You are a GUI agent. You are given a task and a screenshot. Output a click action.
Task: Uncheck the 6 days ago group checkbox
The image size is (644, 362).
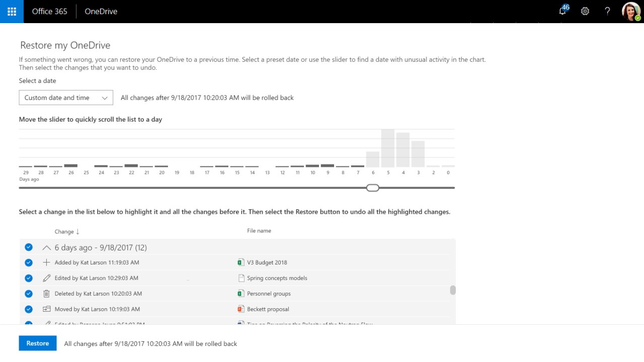coord(29,247)
